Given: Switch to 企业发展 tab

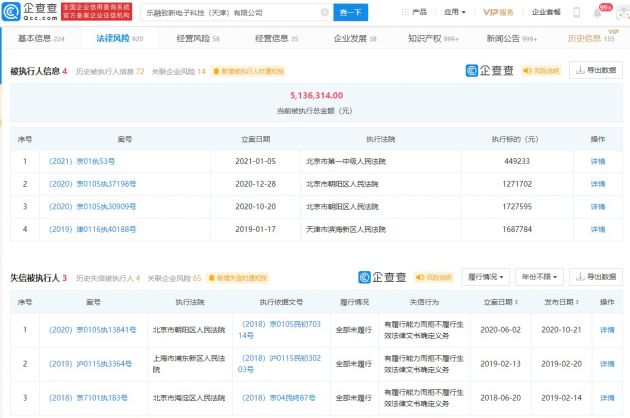Looking at the screenshot, I should click(355, 39).
